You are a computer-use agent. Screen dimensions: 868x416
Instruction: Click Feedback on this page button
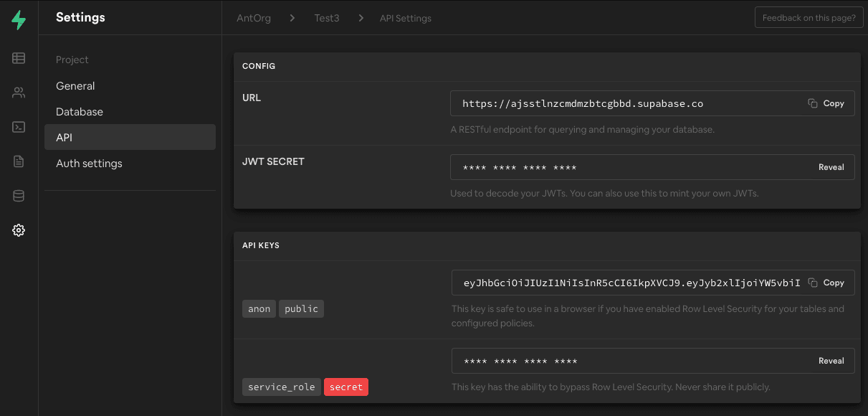point(809,18)
